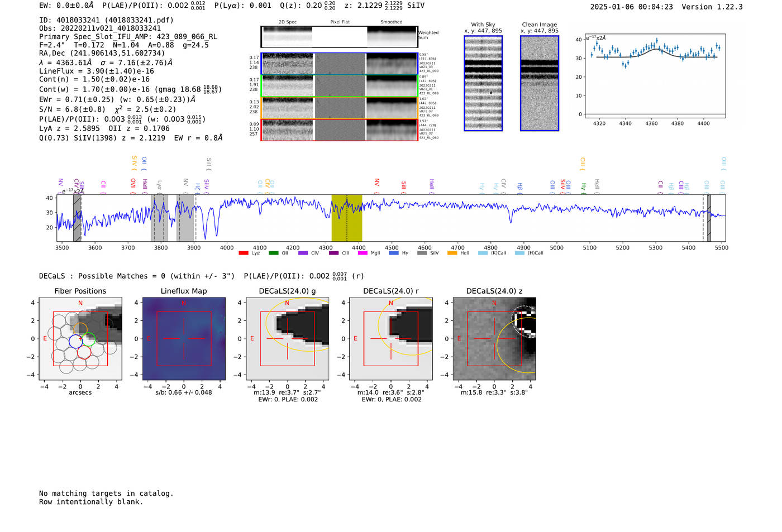Open the DECaLS(24.0) g image
This screenshot has width=782, height=532.
coord(288,338)
